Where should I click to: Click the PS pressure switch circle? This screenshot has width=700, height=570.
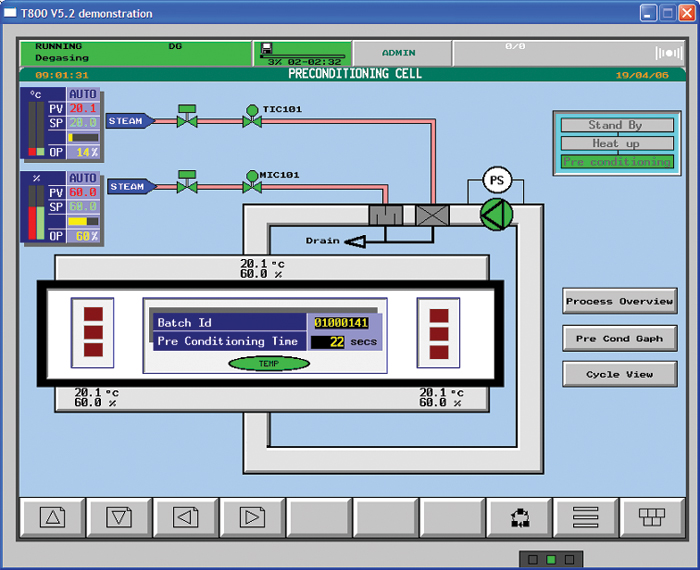click(497, 180)
